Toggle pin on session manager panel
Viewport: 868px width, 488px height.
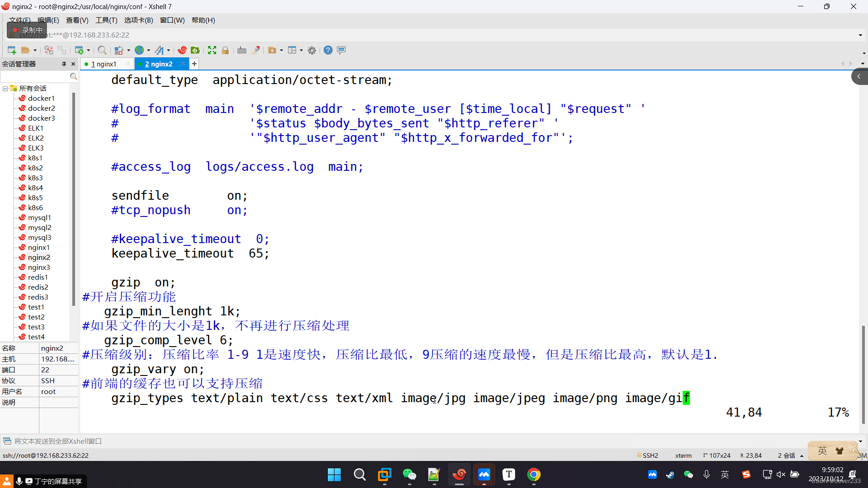64,64
